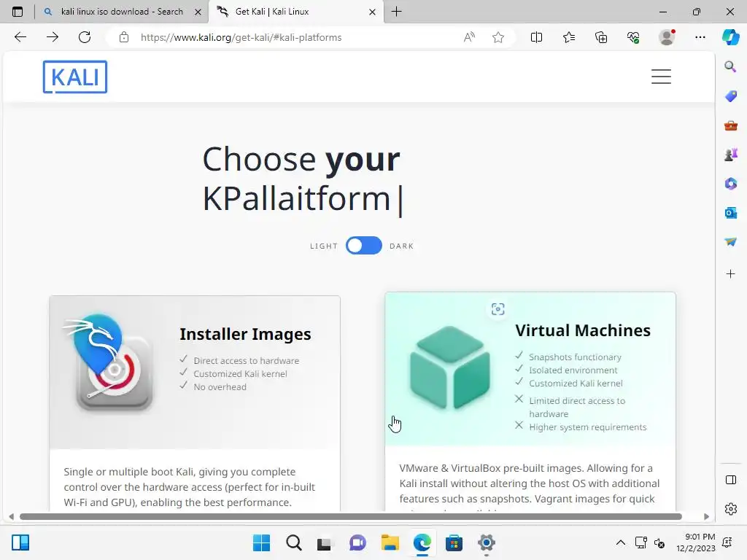Click the Kali logo in the header

pos(75,77)
